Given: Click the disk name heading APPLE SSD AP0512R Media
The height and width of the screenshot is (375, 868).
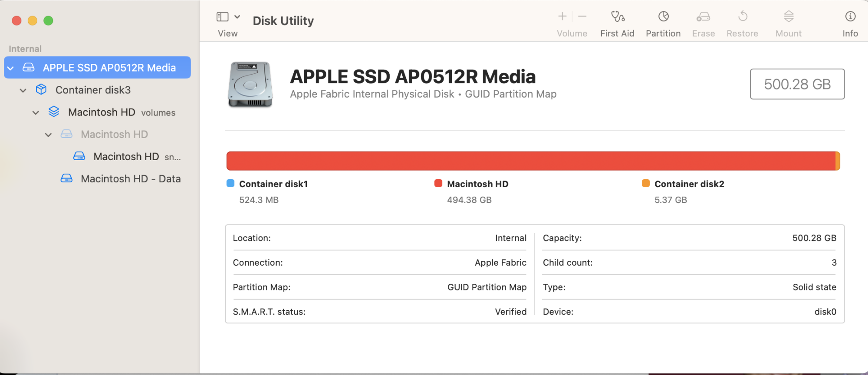Looking at the screenshot, I should pos(413,77).
